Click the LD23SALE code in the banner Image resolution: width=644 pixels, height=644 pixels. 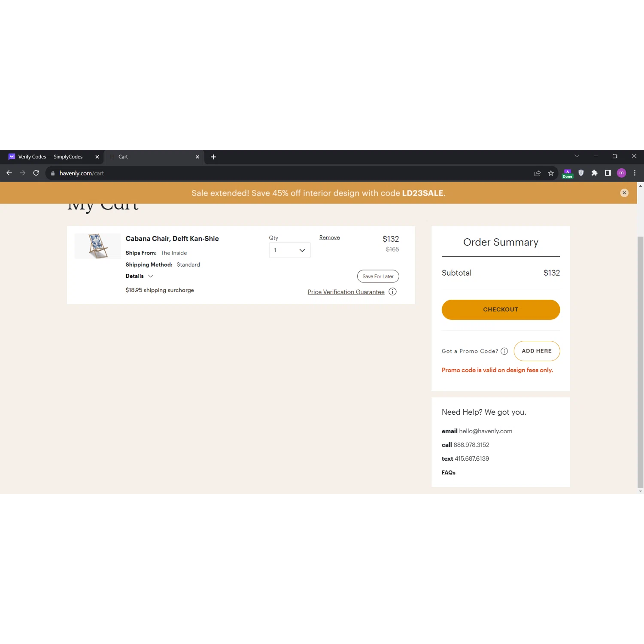click(x=422, y=193)
